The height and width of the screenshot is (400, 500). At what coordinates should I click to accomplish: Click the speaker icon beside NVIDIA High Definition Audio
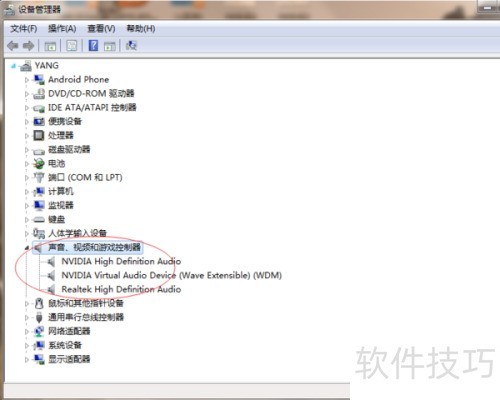(x=51, y=261)
